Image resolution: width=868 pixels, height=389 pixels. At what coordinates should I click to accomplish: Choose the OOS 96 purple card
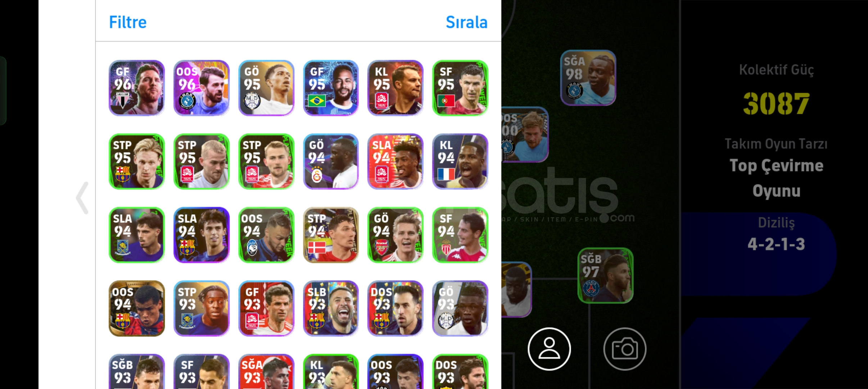(x=202, y=88)
